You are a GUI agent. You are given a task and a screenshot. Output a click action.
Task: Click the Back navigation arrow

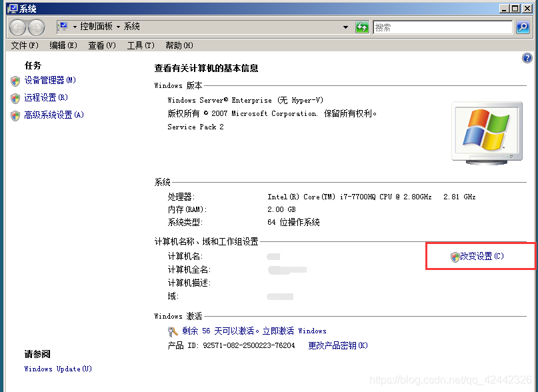(x=17, y=27)
